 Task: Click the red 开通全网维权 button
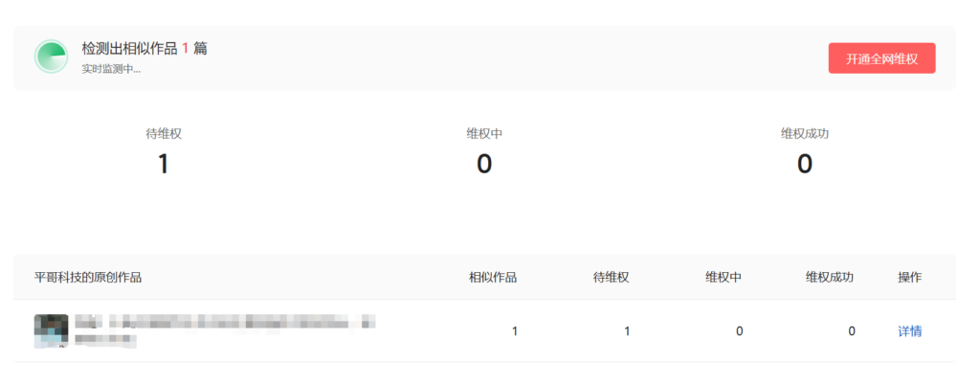(x=881, y=58)
